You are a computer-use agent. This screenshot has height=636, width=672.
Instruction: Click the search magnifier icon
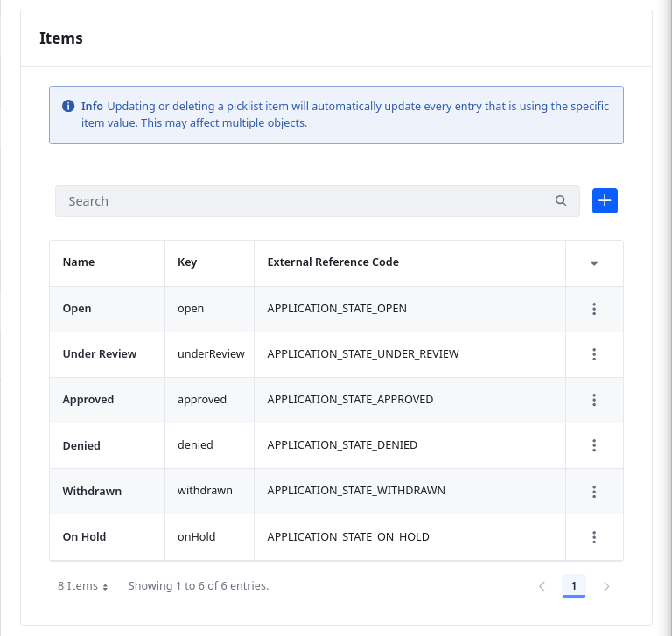(x=561, y=200)
